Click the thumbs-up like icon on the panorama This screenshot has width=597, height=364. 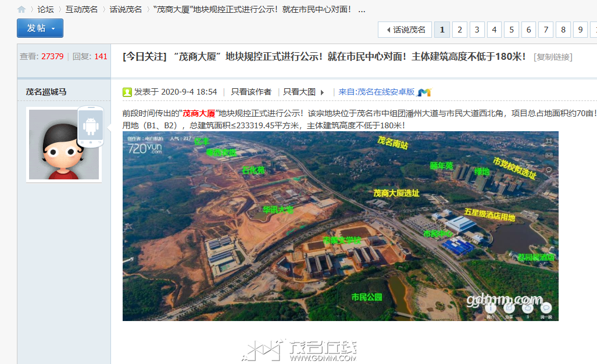point(527,308)
